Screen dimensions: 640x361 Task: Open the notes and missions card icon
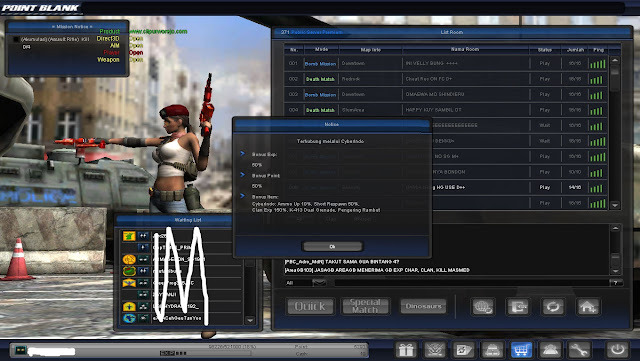point(464,350)
